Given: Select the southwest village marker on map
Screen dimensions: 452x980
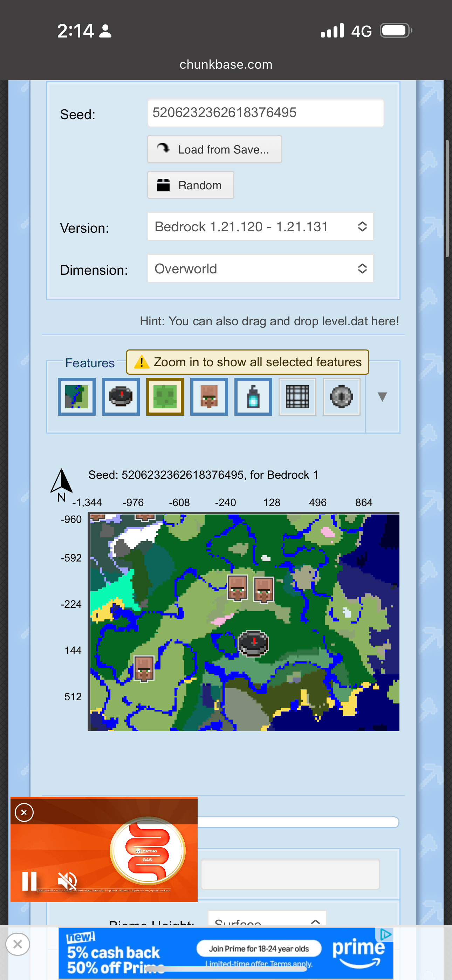Looking at the screenshot, I should (144, 668).
